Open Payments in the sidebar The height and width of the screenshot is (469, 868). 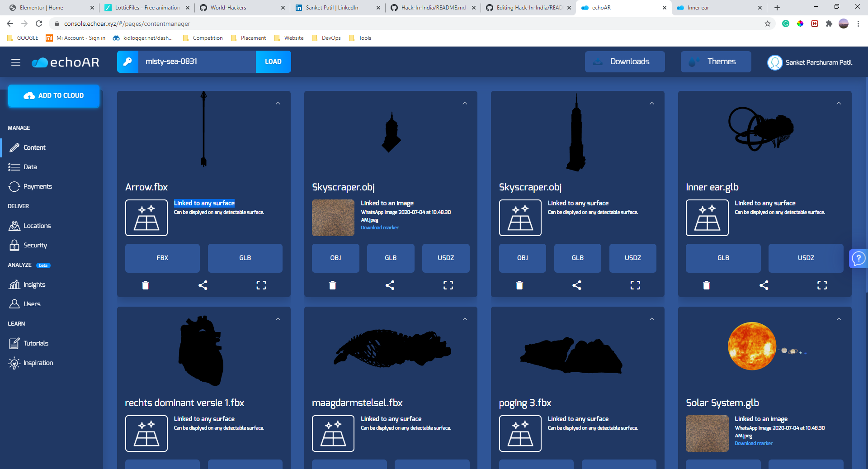coord(37,186)
